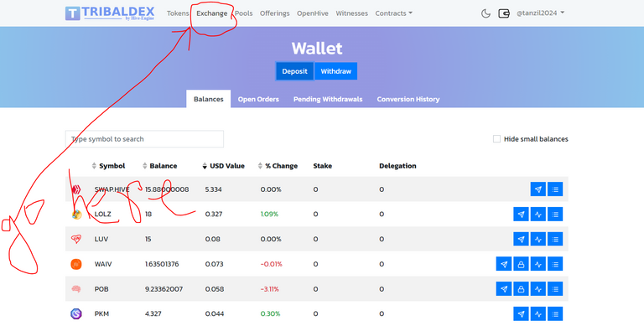The height and width of the screenshot is (326, 644).
Task: Open PKM market chart icon
Action: click(x=538, y=314)
